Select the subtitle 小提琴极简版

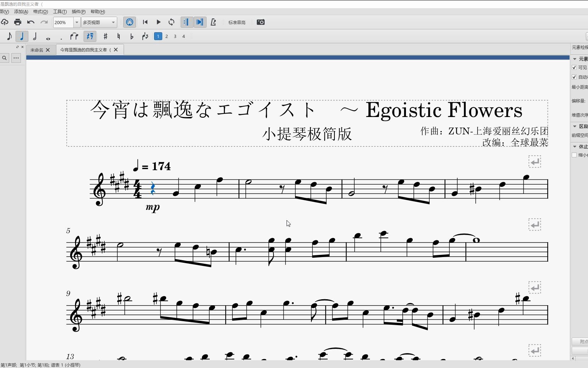coord(307,134)
